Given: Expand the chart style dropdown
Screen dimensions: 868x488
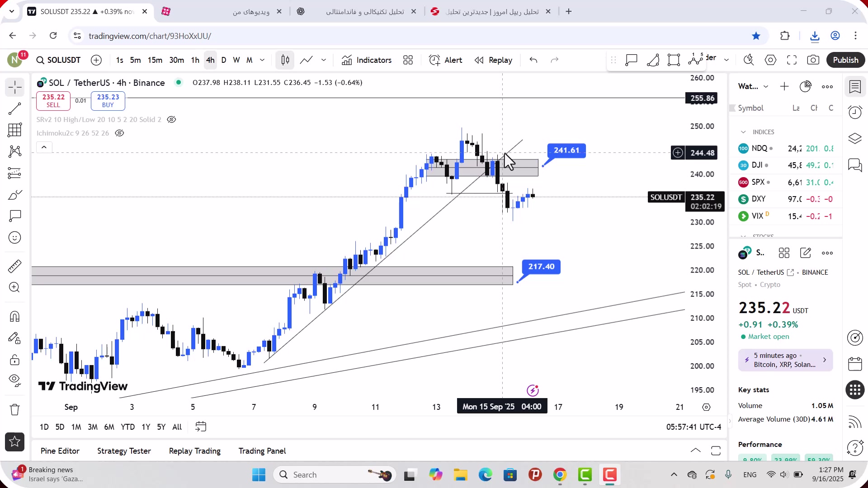Looking at the screenshot, I should [324, 60].
